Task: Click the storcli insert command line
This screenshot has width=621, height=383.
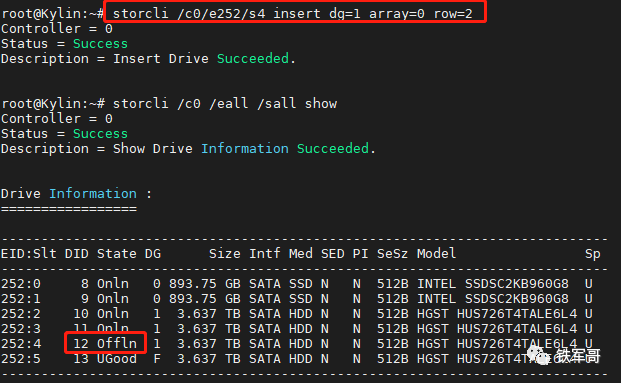Action: 293,14
